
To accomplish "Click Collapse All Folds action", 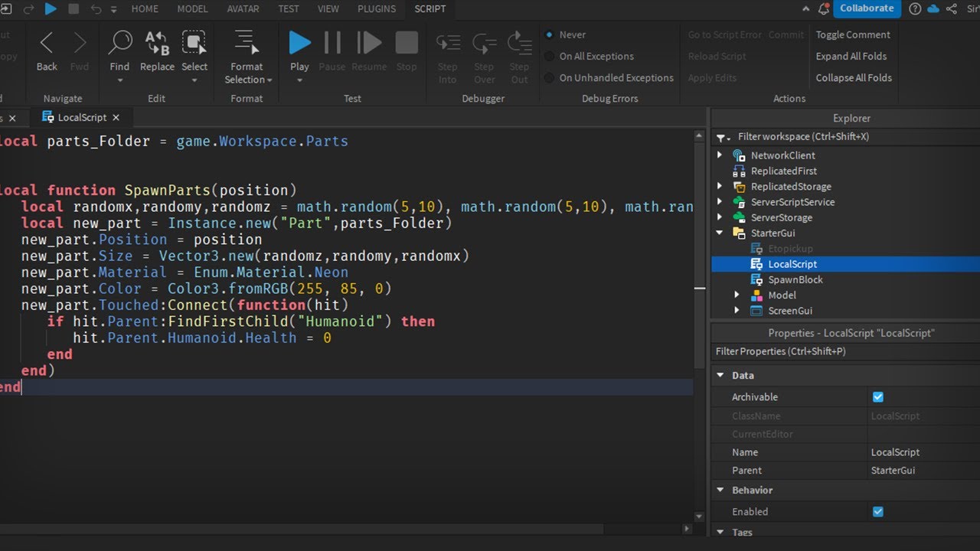I will tap(854, 77).
